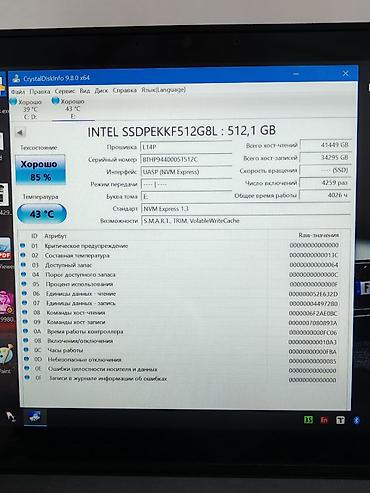Click status icon of attribute 03

(23, 265)
